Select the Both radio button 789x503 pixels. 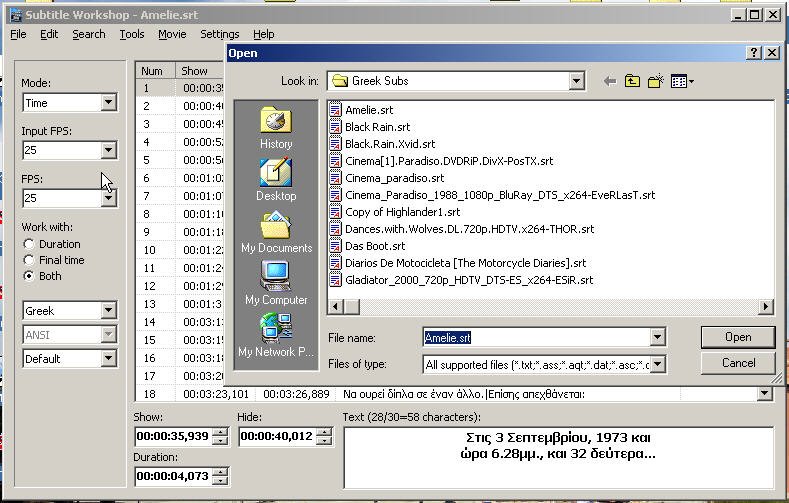tap(29, 276)
